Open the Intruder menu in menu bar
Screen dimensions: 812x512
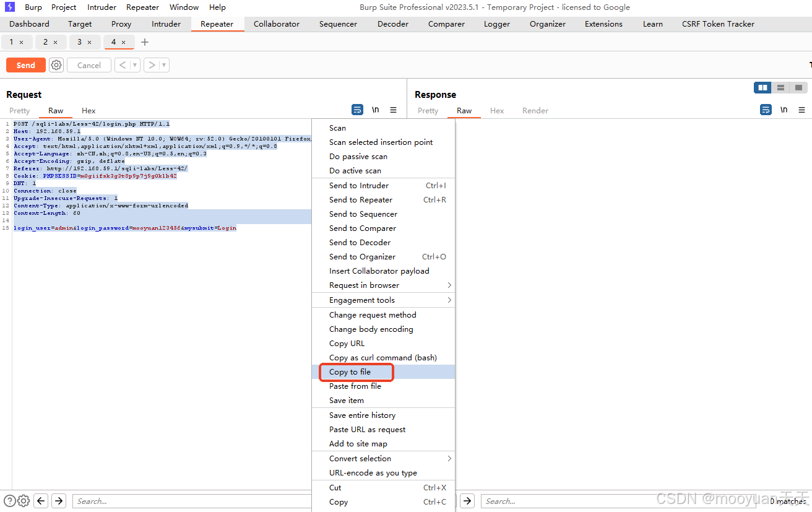101,7
